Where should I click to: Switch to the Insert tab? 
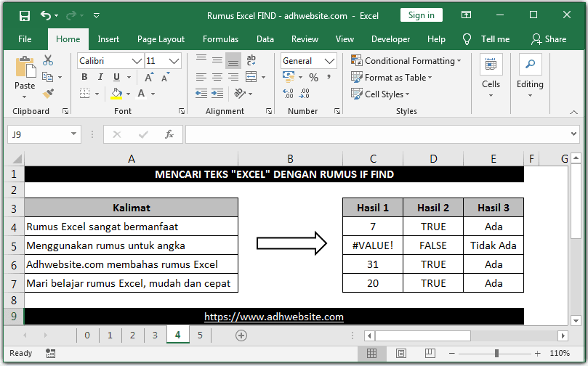(x=108, y=39)
